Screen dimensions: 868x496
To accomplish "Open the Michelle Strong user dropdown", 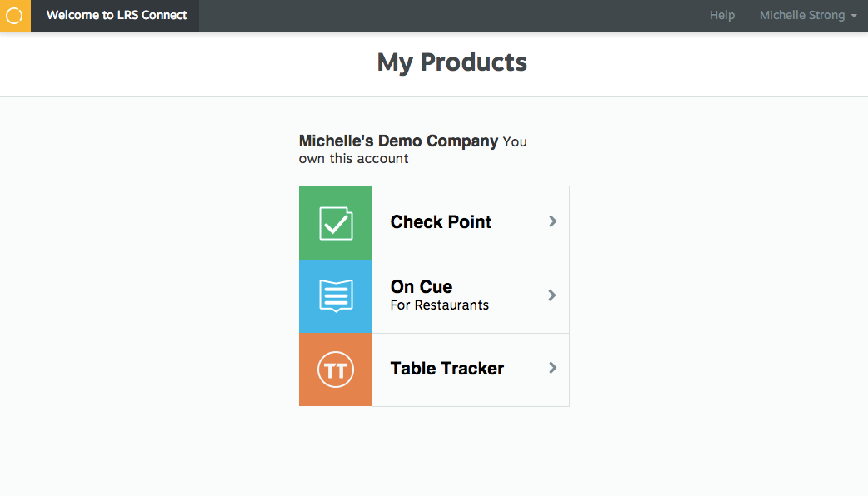I will [808, 16].
